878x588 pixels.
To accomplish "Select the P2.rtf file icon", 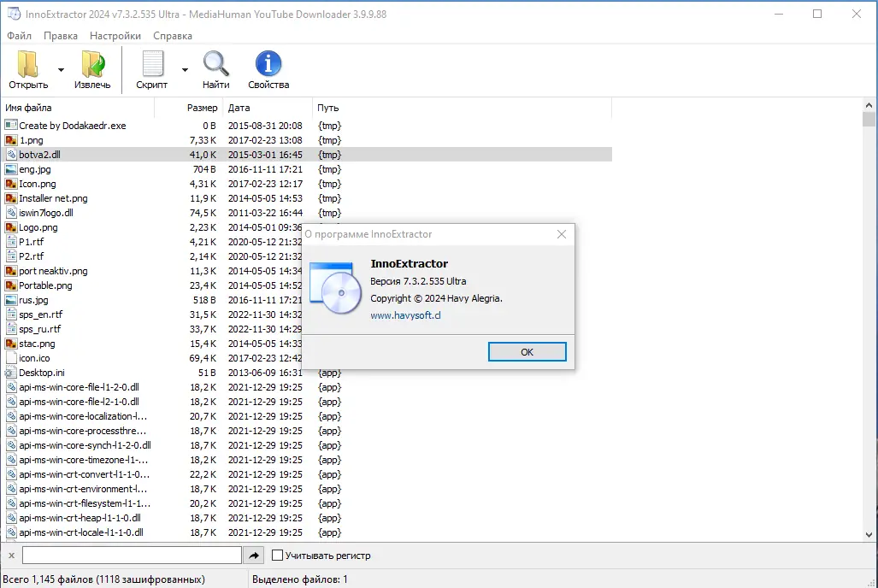I will coord(10,256).
